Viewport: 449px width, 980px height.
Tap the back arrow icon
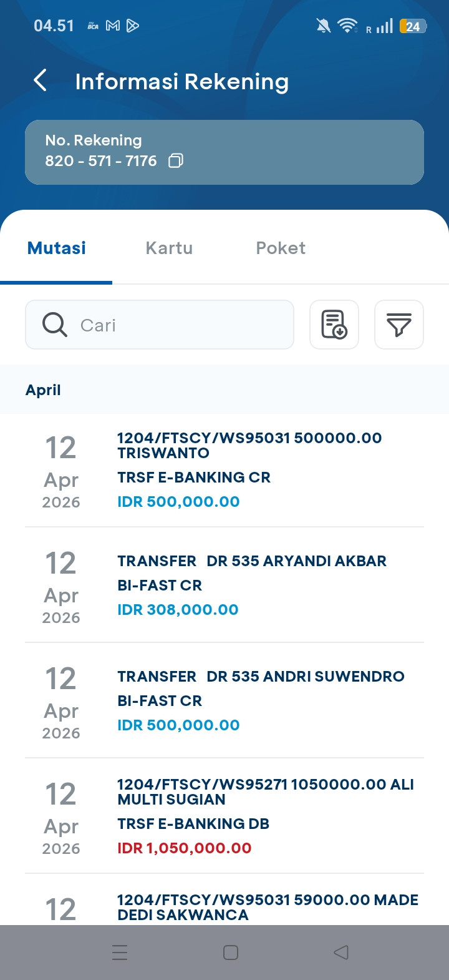(40, 81)
